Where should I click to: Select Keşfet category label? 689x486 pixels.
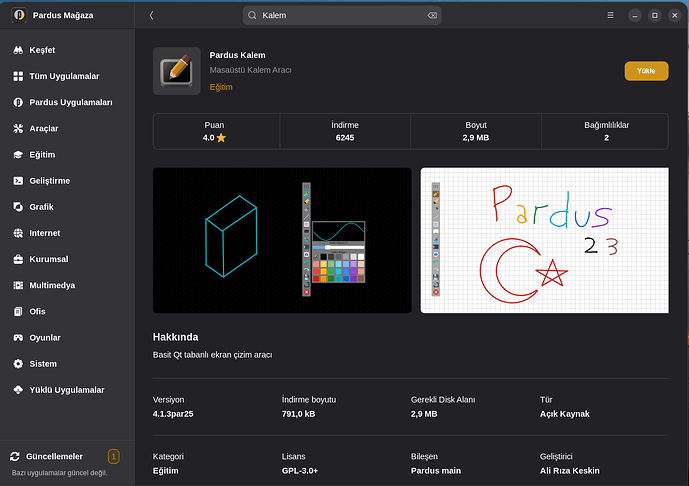pyautogui.click(x=42, y=50)
